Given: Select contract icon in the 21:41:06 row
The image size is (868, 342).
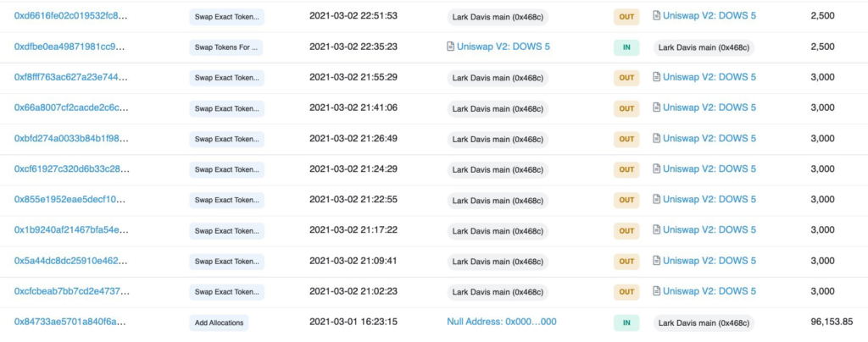Looking at the screenshot, I should [656, 108].
